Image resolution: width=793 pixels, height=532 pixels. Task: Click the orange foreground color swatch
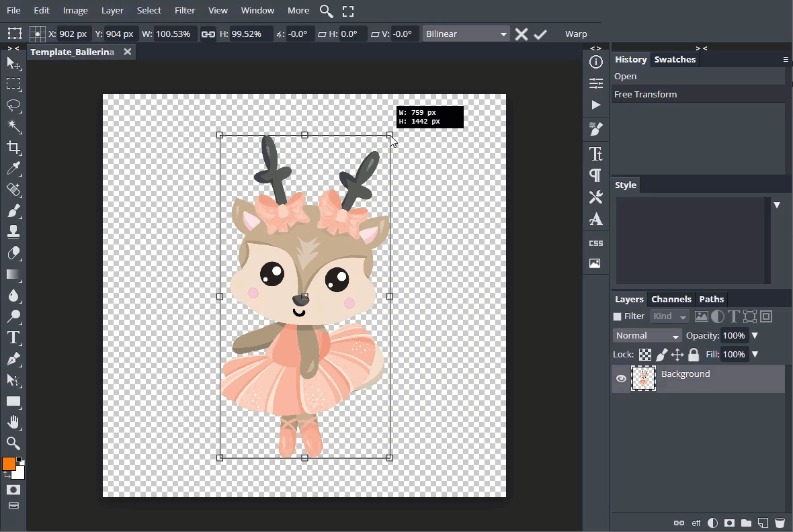click(x=9, y=464)
